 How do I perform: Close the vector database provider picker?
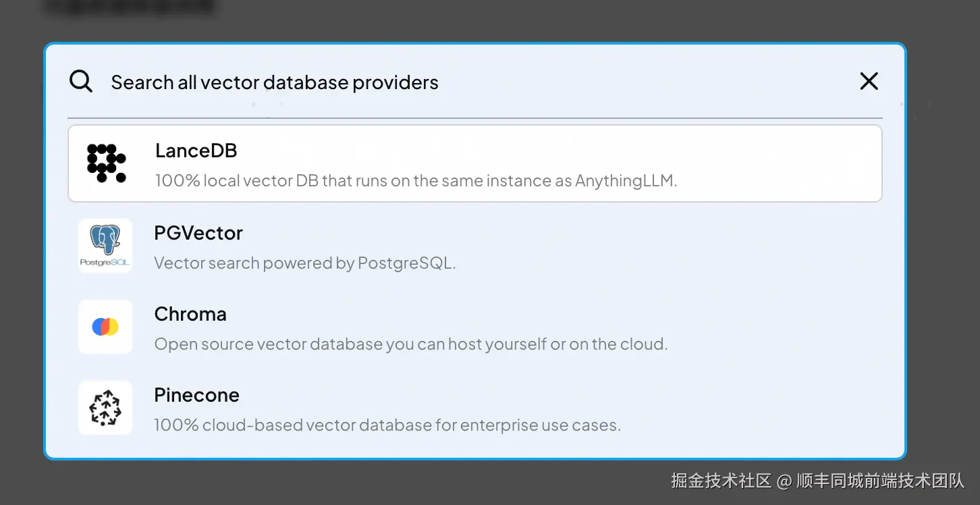pos(869,82)
